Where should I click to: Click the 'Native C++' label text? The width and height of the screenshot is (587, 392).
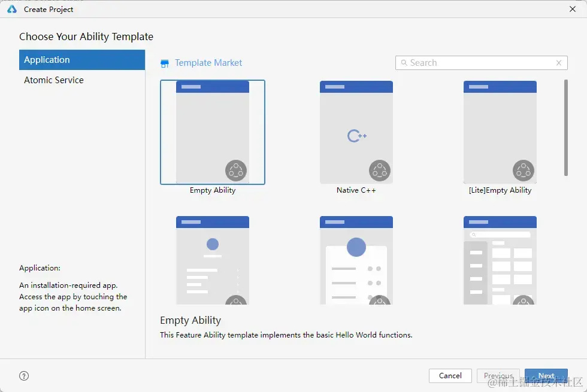tap(356, 190)
